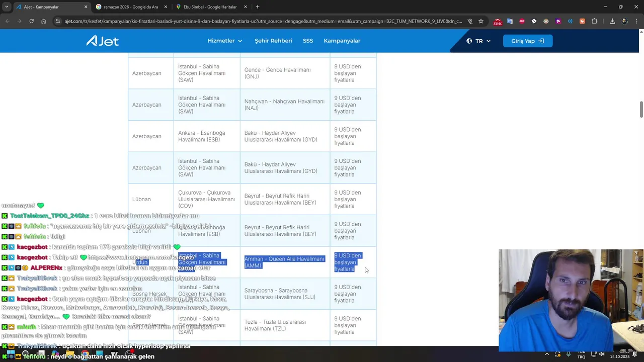Click Azerbaycan cell in the Gence row
Screen dimensions: 644x362
(151, 73)
